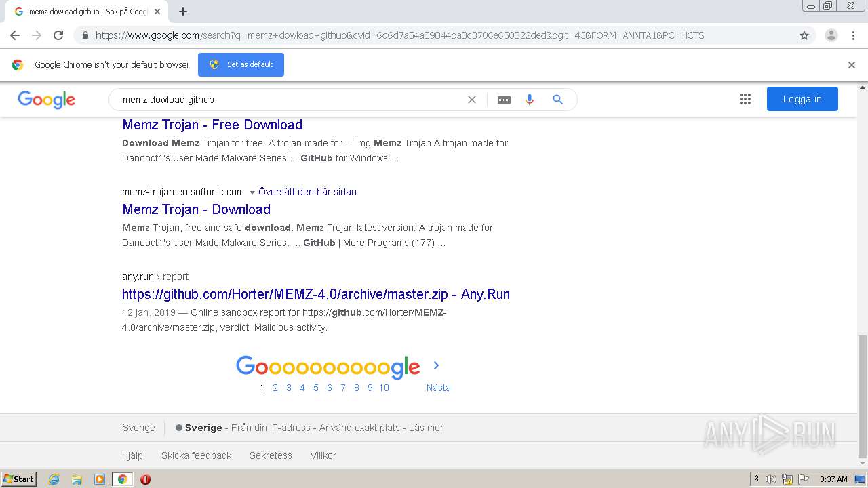Click the Action Center flag icon
Image resolution: width=868 pixels, height=488 pixels.
(x=804, y=479)
